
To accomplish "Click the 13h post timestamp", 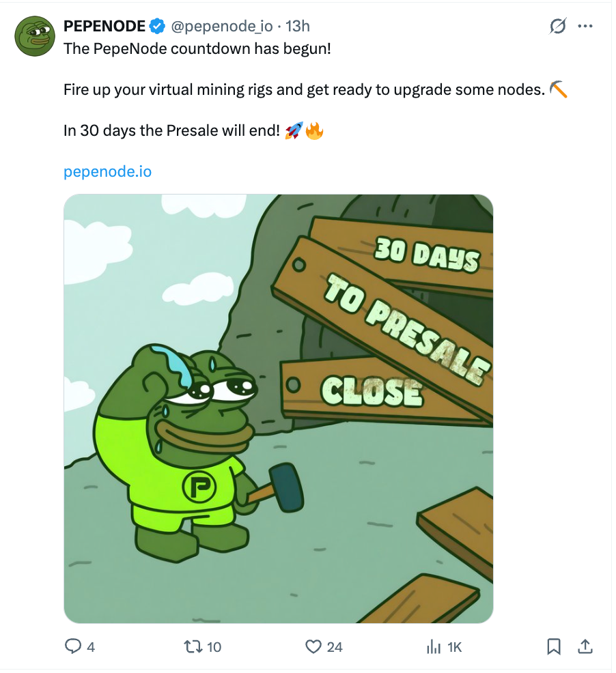I will (298, 27).
